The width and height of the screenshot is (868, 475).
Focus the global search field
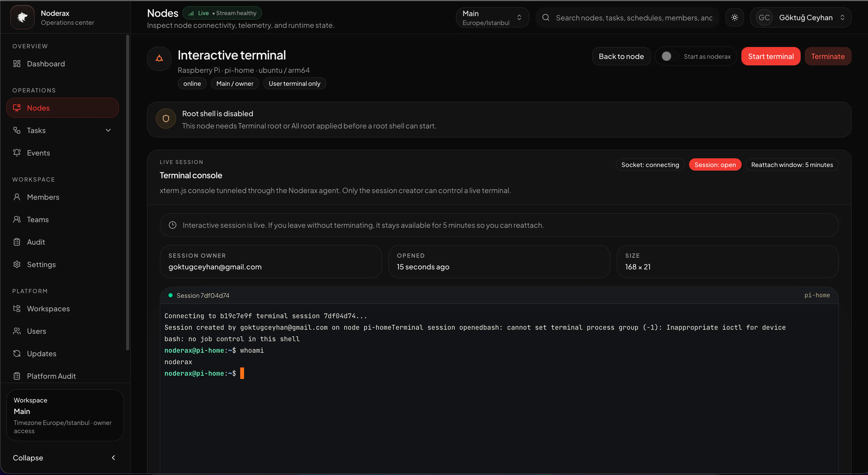(628, 18)
